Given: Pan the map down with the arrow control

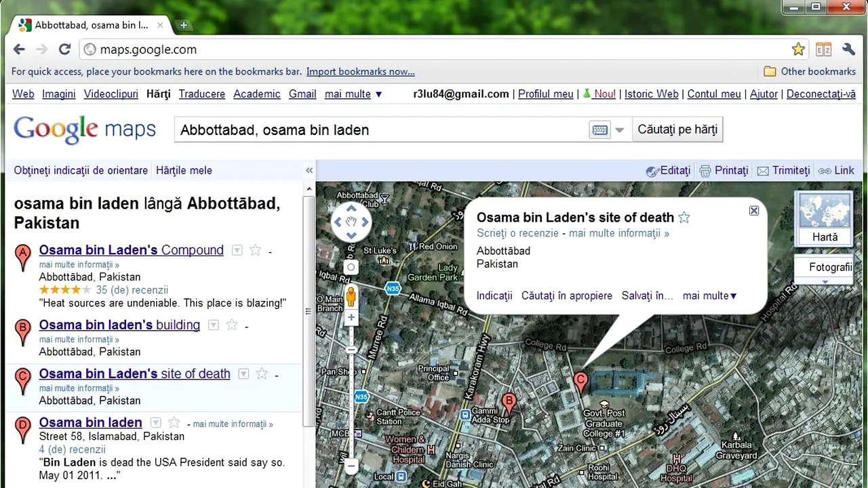Looking at the screenshot, I should pos(351,235).
